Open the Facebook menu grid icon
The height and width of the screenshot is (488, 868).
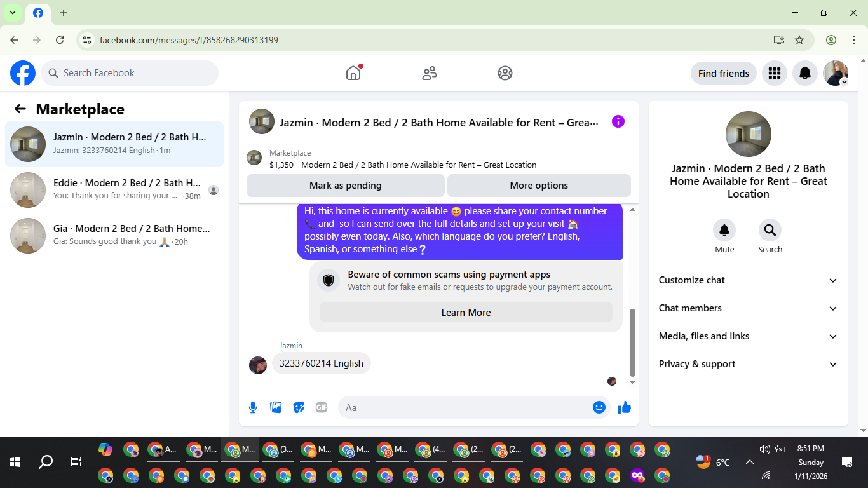point(774,73)
